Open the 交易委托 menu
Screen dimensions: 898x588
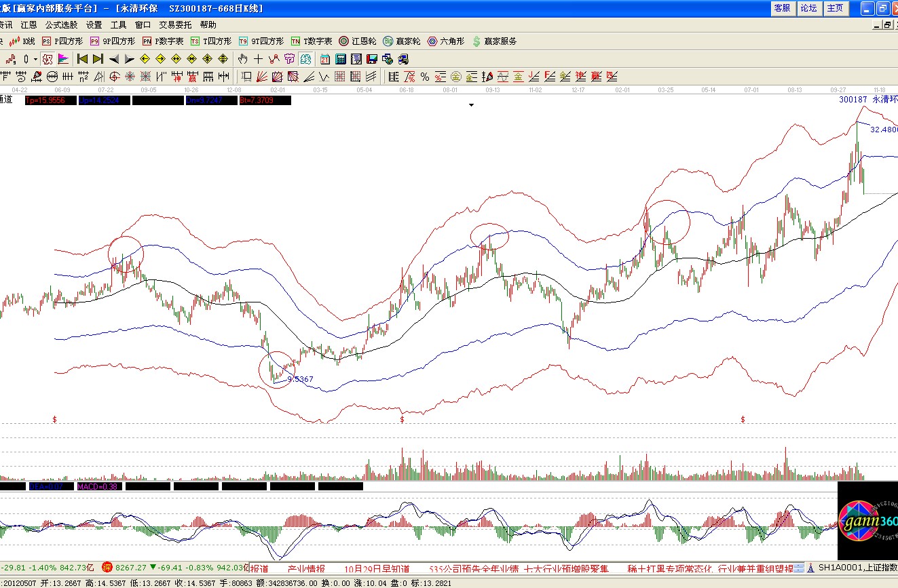click(175, 24)
